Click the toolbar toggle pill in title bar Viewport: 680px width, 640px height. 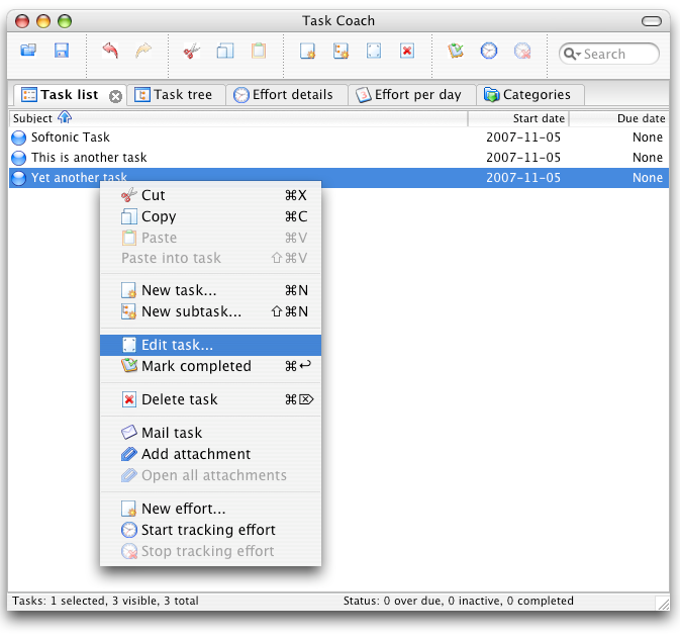[651, 21]
